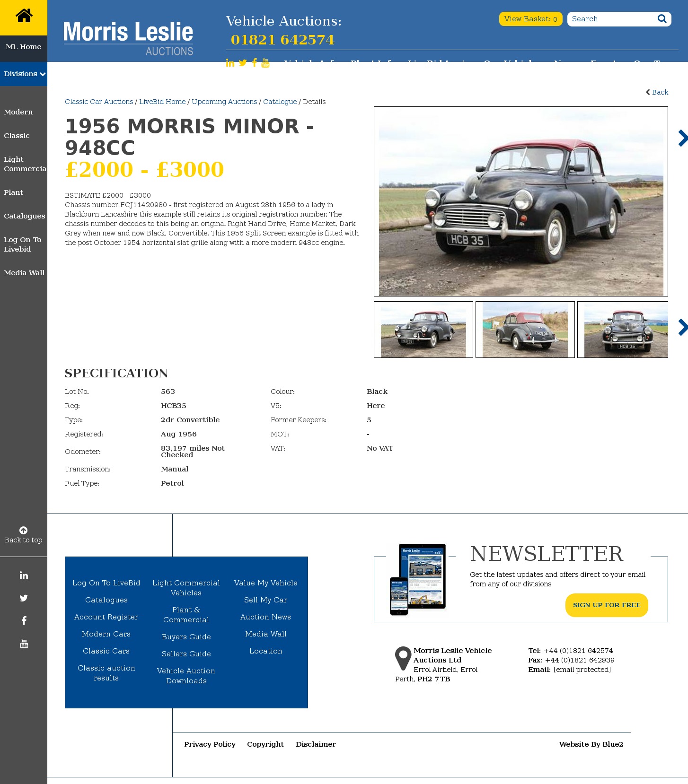Open YouTube icon in header
This screenshot has height=784, width=688.
click(265, 63)
